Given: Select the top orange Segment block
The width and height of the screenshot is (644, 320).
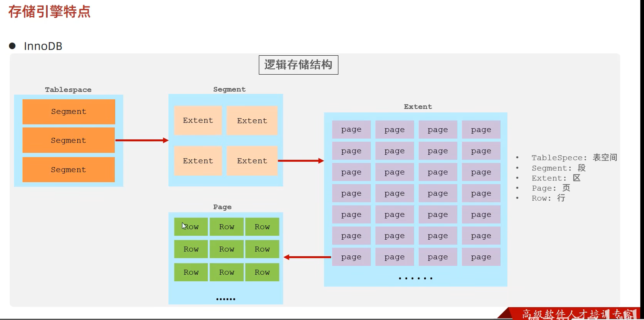Looking at the screenshot, I should (x=69, y=112).
